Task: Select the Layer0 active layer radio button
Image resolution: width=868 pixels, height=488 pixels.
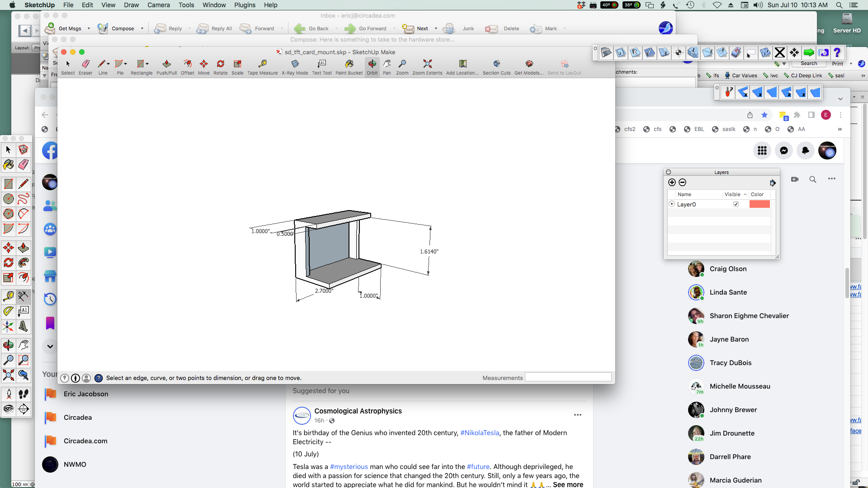Action: [x=672, y=204]
